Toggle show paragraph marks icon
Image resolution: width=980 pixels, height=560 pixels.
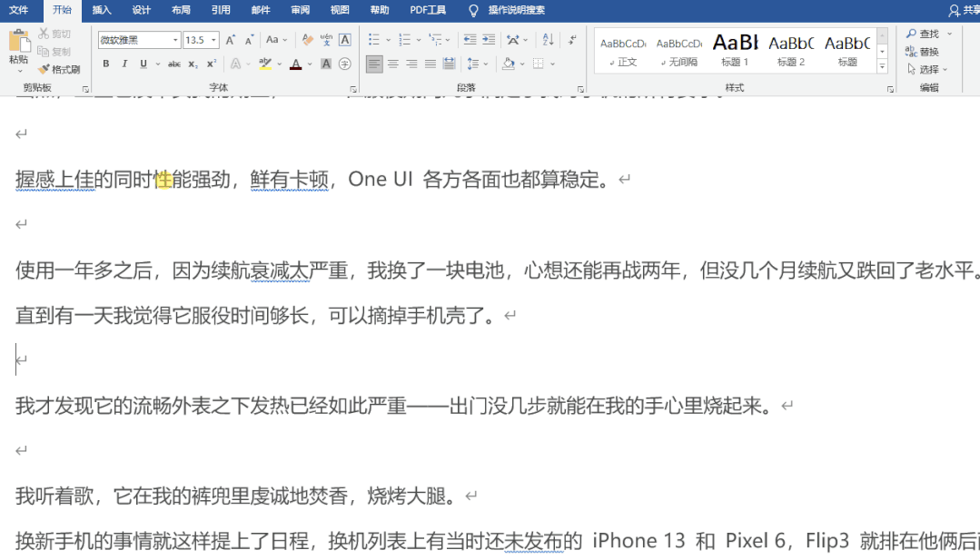(x=572, y=40)
